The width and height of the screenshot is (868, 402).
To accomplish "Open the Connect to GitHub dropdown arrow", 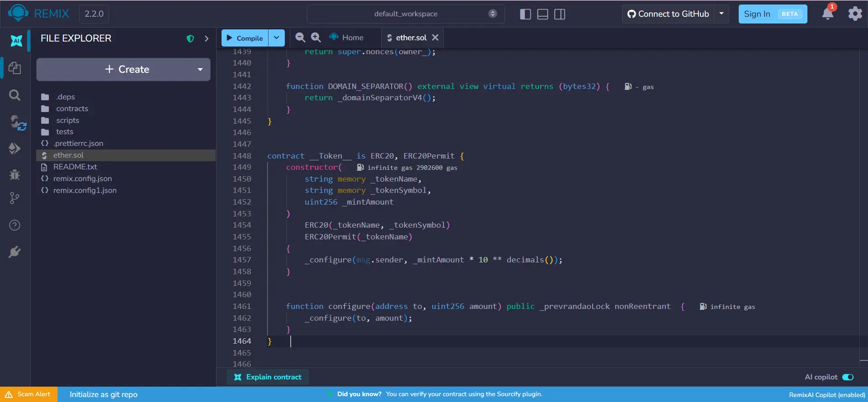I will coord(722,14).
